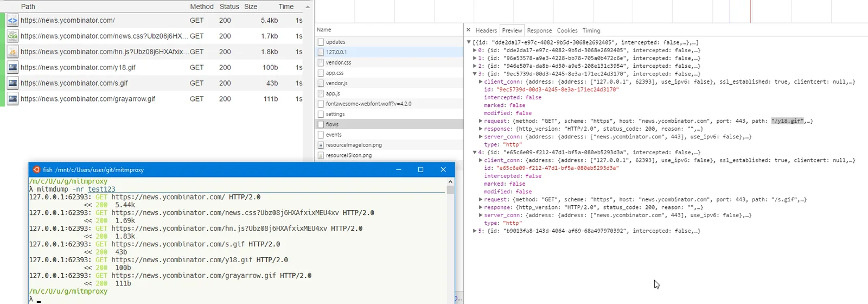
Task: Expand JSON item 5 with id b9013fa8
Action: click(475, 231)
